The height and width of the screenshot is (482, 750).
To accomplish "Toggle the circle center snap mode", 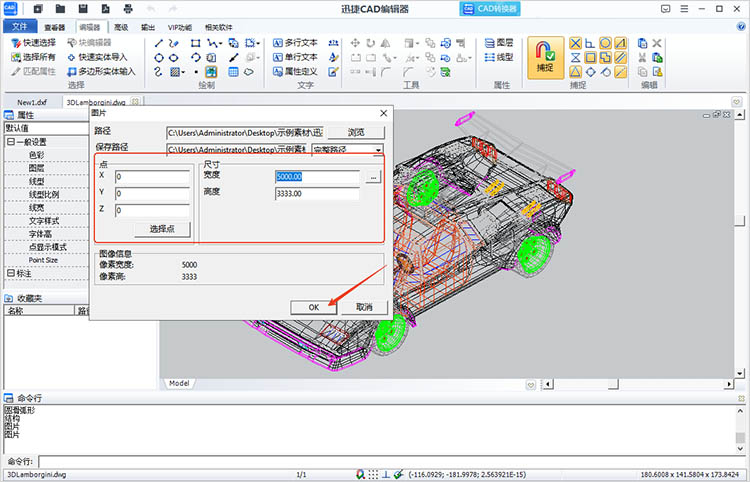I will (x=606, y=44).
